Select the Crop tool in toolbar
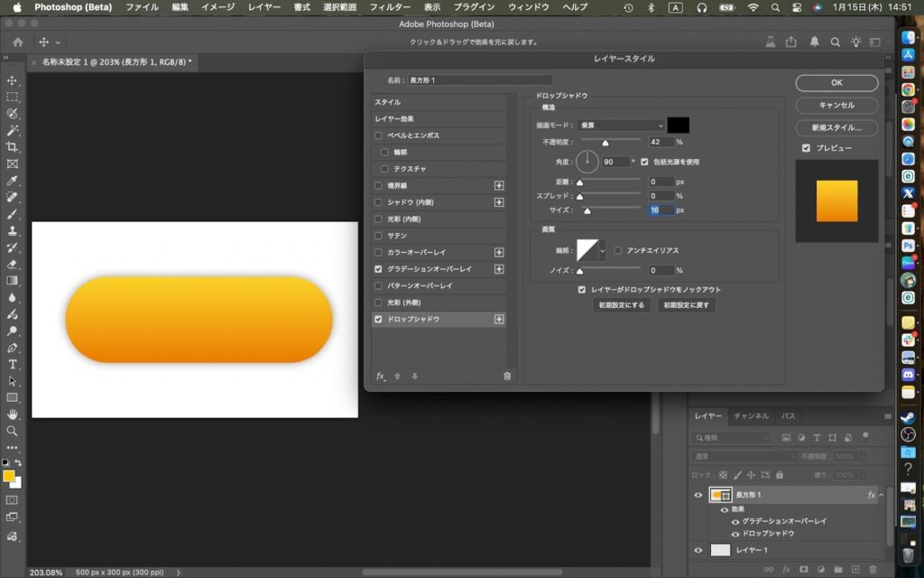924x578 pixels. (13, 146)
